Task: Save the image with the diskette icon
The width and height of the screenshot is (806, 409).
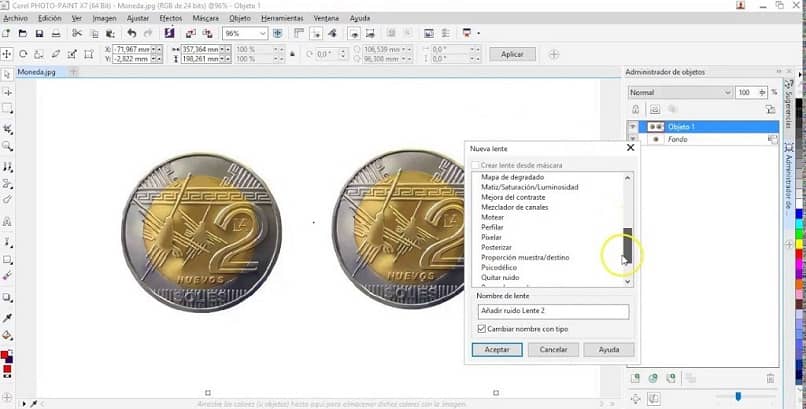Action: tap(39, 33)
